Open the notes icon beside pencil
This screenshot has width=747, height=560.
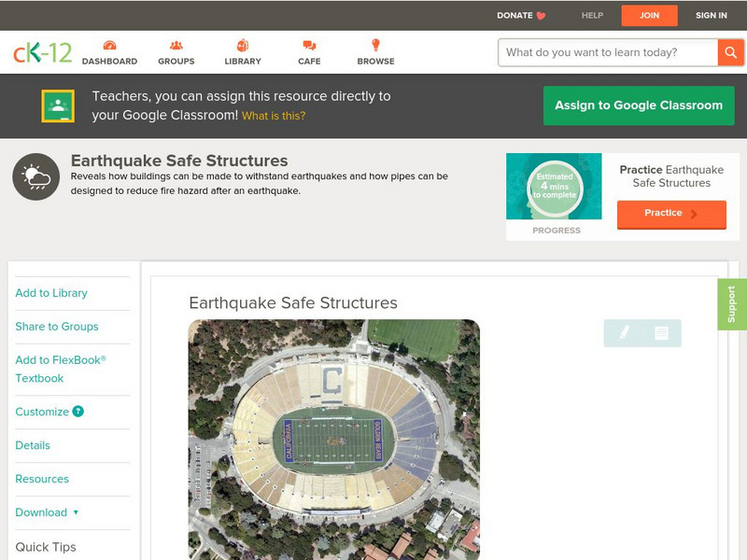tap(661, 333)
